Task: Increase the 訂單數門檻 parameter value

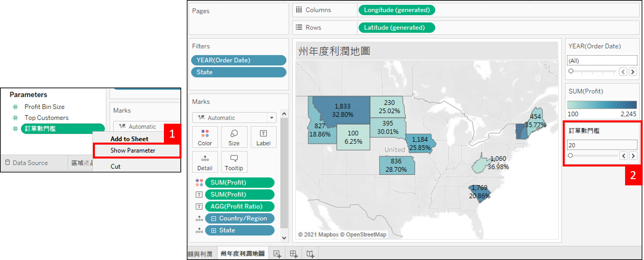Action: coord(633,156)
